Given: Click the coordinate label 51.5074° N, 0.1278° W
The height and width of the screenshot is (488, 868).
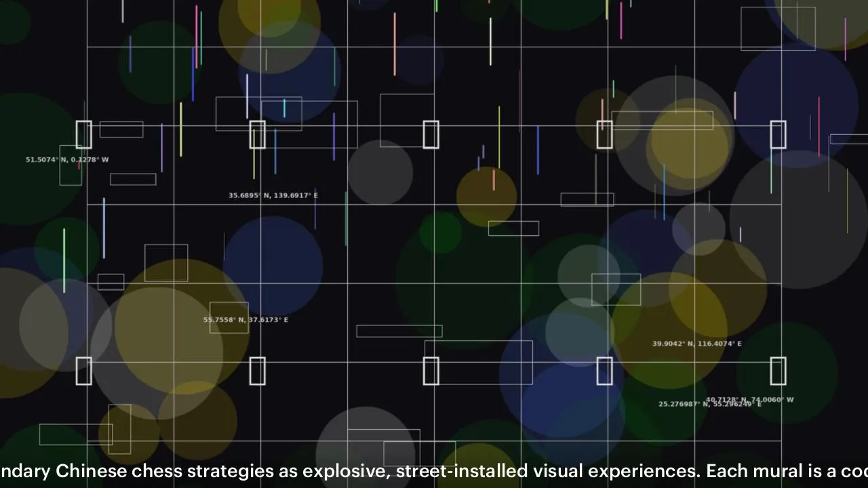Looking at the screenshot, I should (x=67, y=160).
